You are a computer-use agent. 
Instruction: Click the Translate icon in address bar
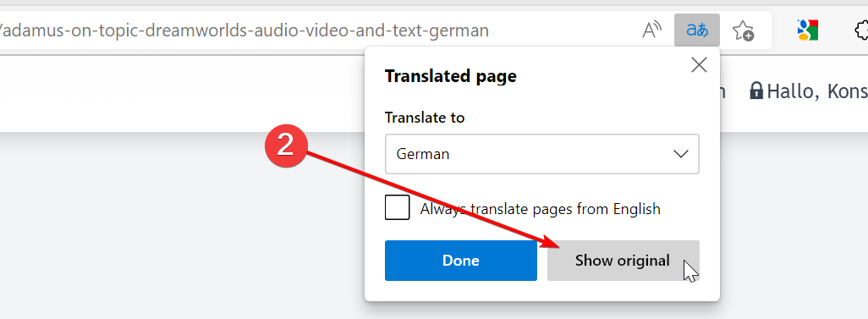tap(697, 30)
